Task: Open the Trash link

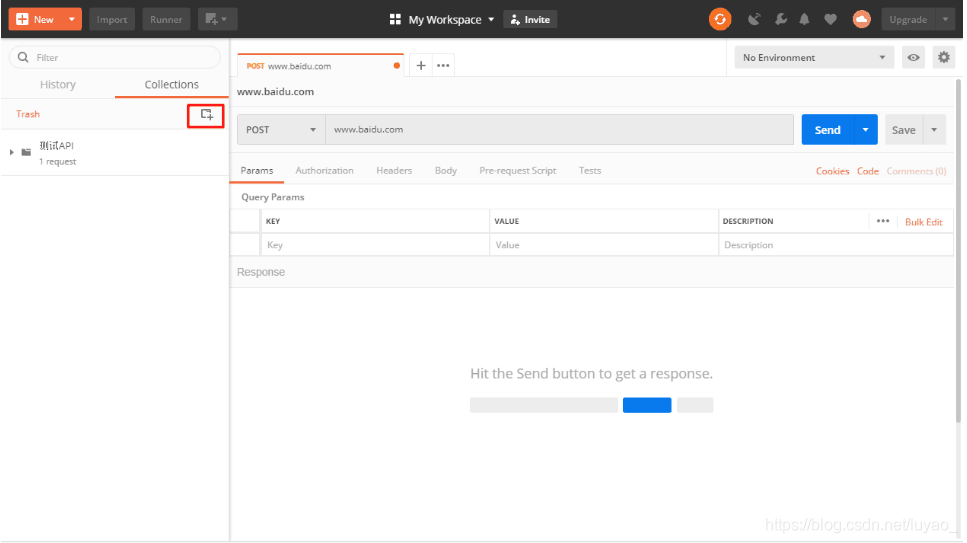Action: (x=28, y=114)
